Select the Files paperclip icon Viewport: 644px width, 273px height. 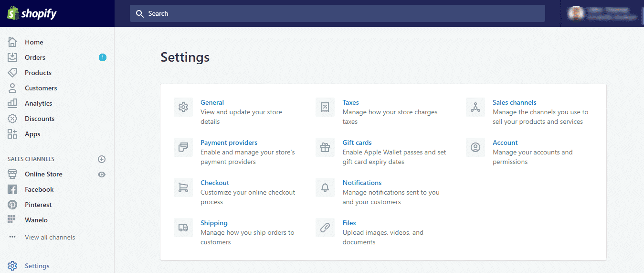point(325,228)
